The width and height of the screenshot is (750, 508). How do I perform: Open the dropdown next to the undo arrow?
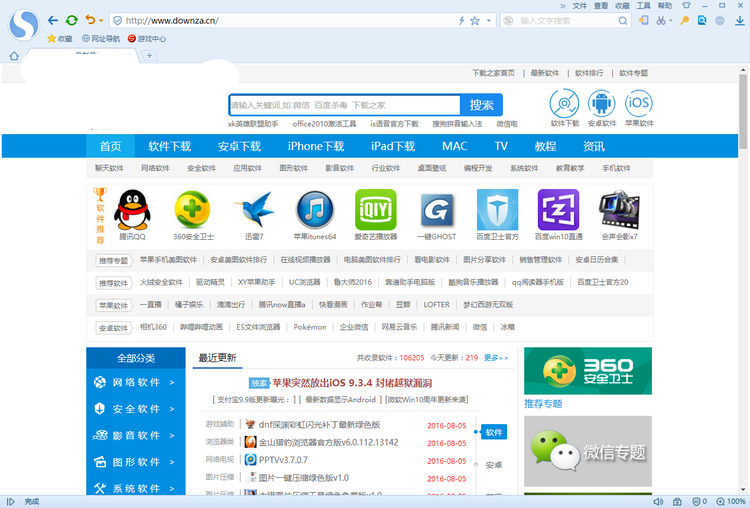click(x=101, y=21)
